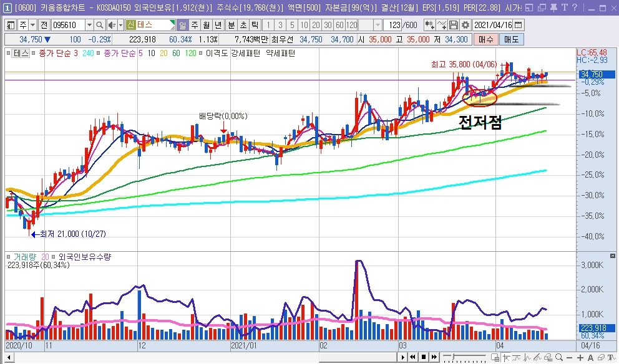This screenshot has height=364, width=619.
Task: Switch to second (초) chart period
Action: coord(243,25)
